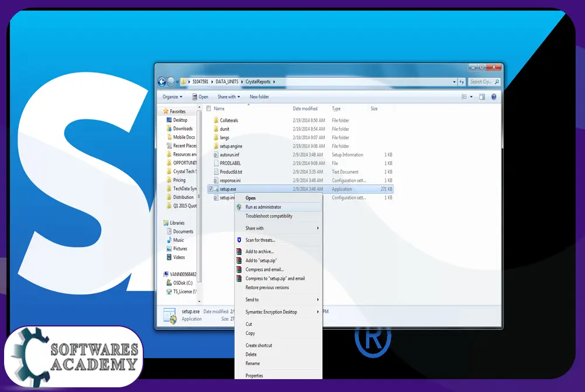Click the Collaterals folder icon

pos(216,120)
